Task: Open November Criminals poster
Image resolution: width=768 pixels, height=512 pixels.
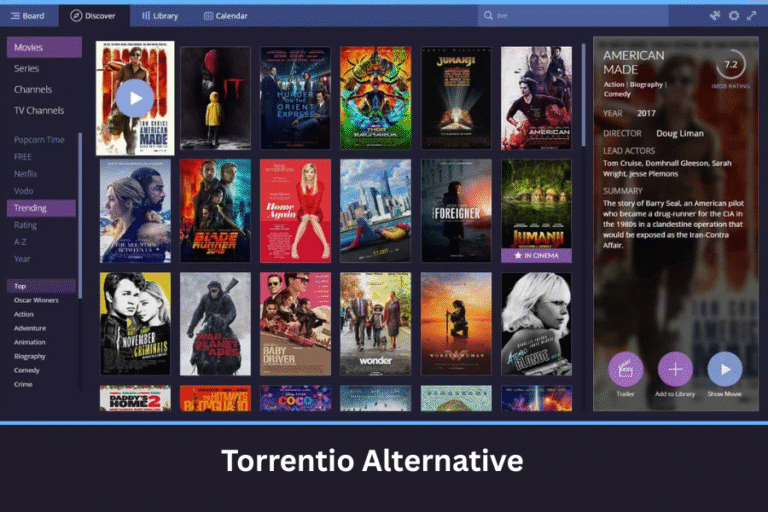Action: pyautogui.click(x=135, y=324)
